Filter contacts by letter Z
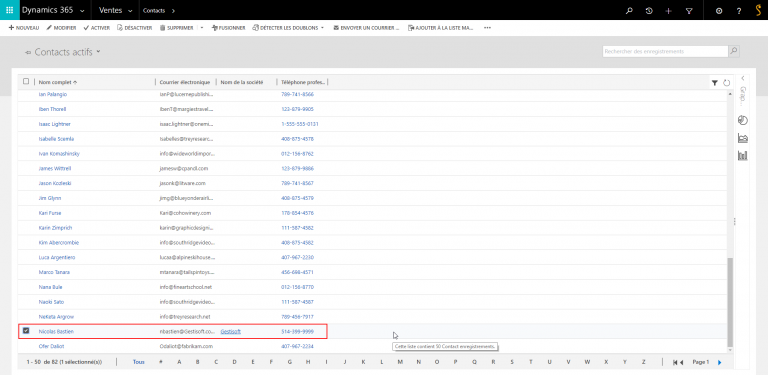Screen dimensions: 768x375 tap(644, 362)
